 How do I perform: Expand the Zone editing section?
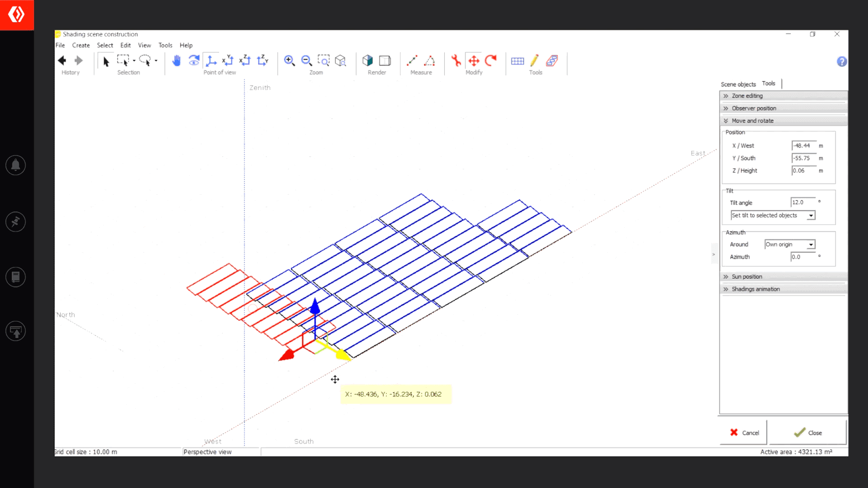(x=783, y=96)
